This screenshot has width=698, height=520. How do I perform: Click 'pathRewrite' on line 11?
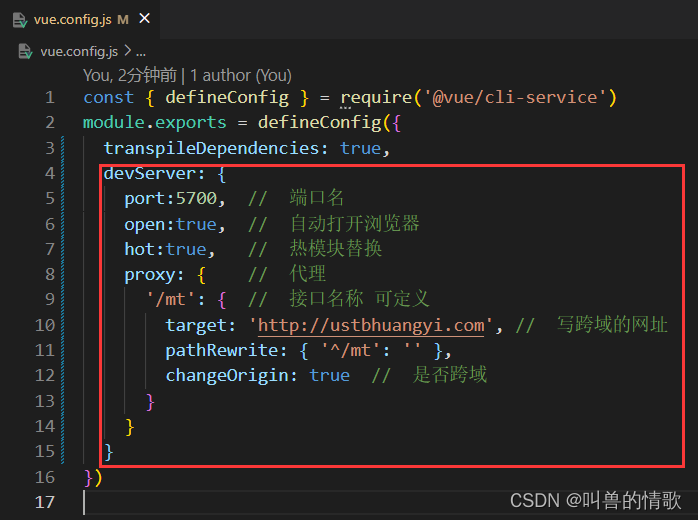222,351
